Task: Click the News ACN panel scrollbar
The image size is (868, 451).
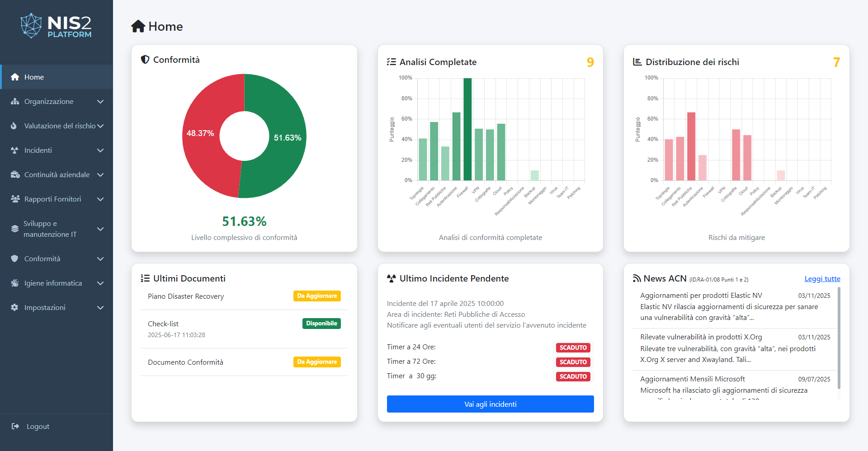Action: [839, 339]
